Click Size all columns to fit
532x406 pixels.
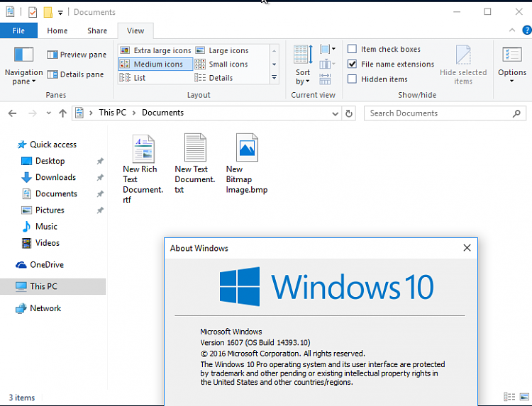(x=325, y=79)
